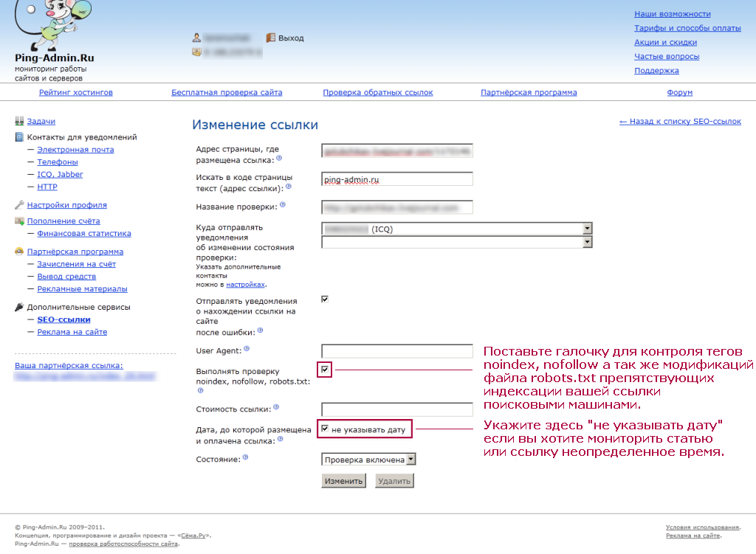Screen dimensions: 756x554
Task: Click the contacts book icon in sidebar
Action: point(19,137)
